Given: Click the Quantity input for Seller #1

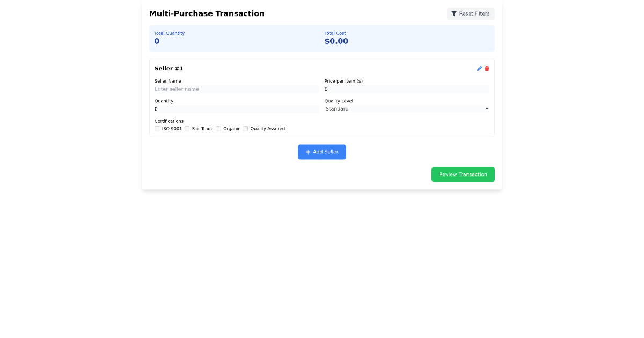Looking at the screenshot, I should click(x=236, y=108).
